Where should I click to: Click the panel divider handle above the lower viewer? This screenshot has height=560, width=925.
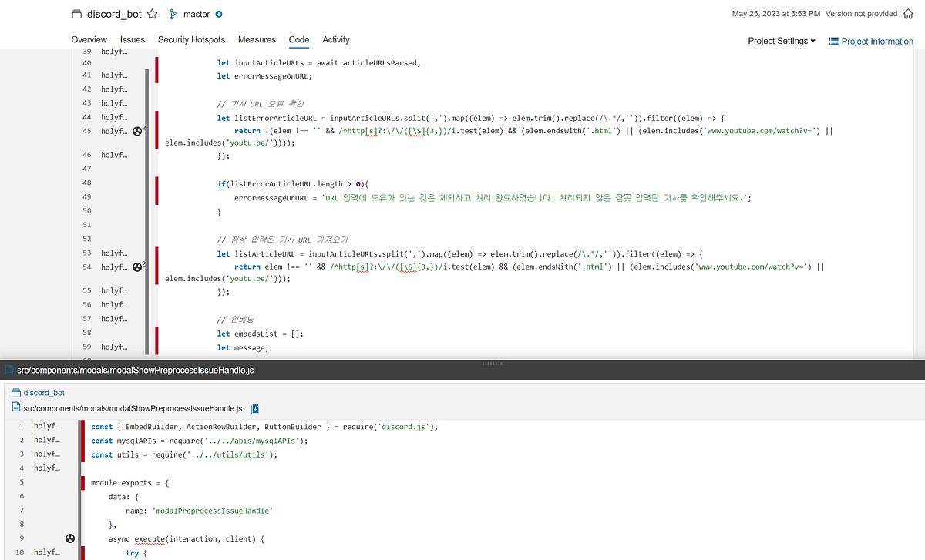[492, 363]
